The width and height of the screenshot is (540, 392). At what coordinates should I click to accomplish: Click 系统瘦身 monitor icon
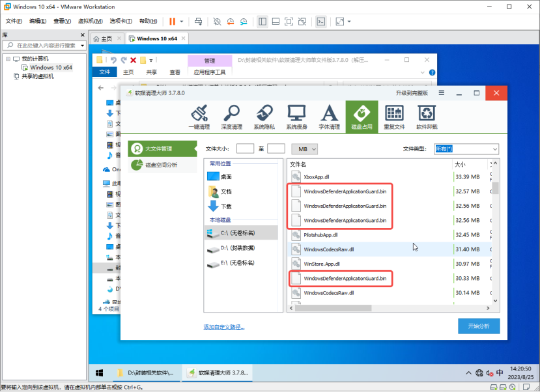tap(297, 117)
